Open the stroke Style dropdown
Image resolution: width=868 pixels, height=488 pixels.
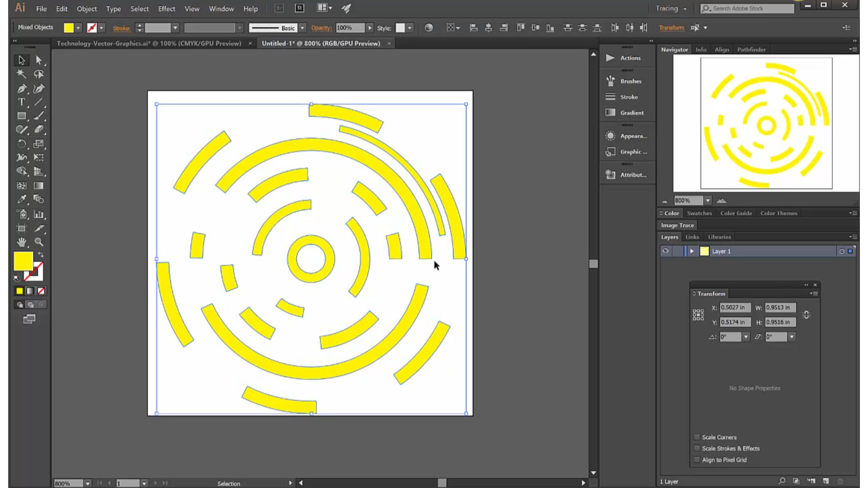[x=409, y=28]
